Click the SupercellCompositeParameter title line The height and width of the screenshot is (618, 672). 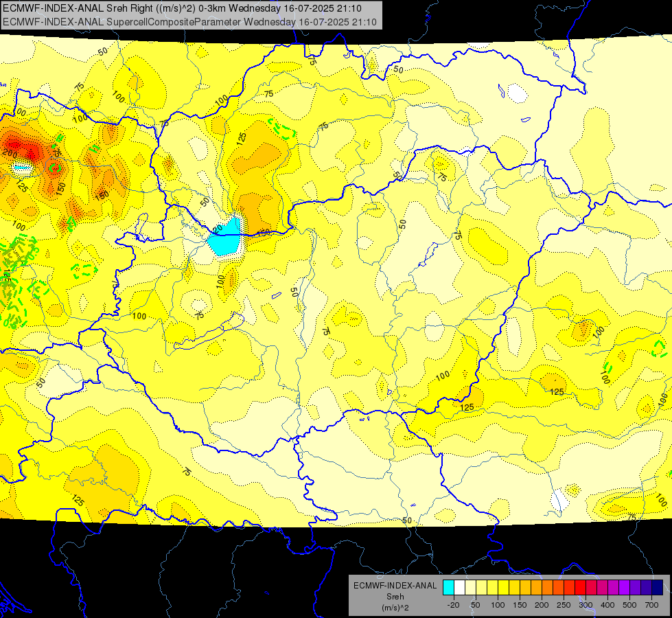point(190,22)
